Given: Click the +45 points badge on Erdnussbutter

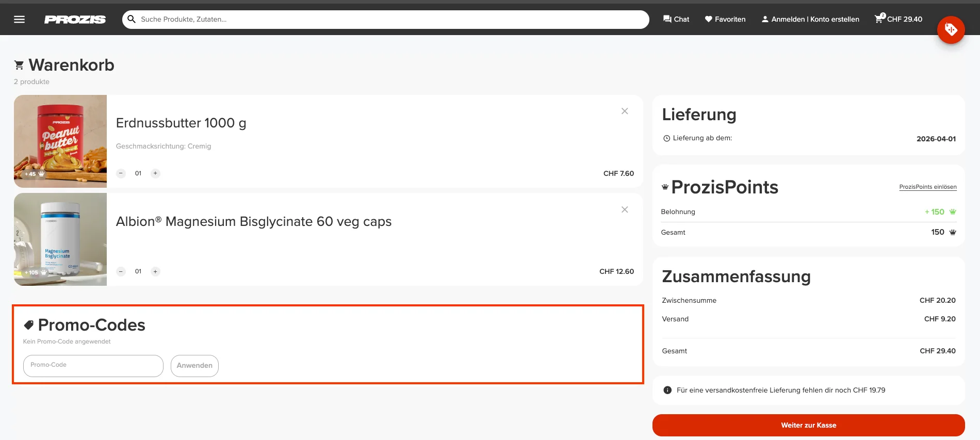Looking at the screenshot, I should [x=35, y=174].
